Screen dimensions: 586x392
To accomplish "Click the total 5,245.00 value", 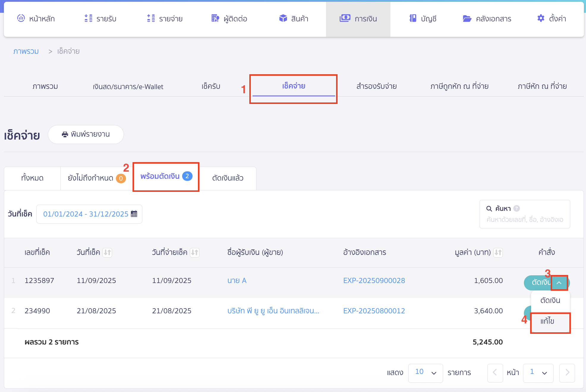I will (488, 342).
